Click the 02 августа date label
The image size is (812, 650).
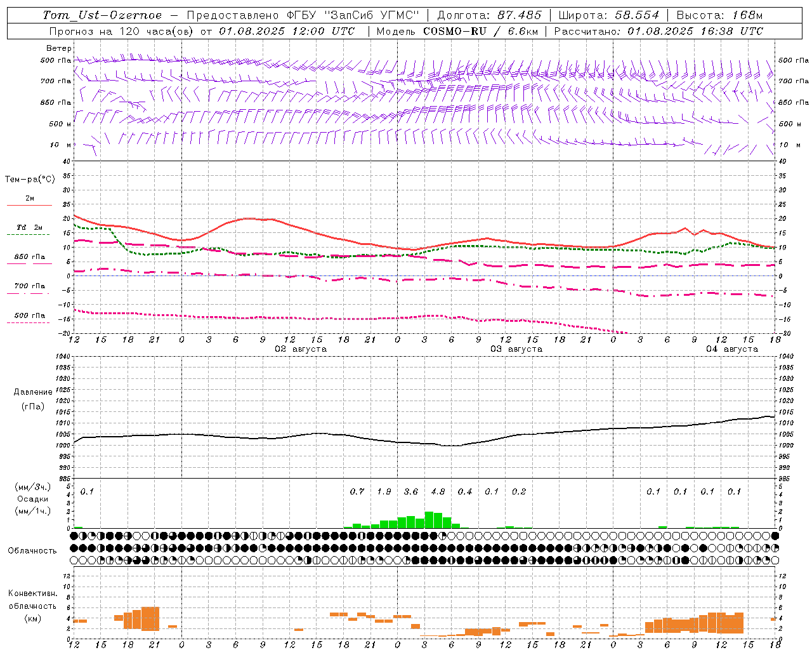[301, 349]
